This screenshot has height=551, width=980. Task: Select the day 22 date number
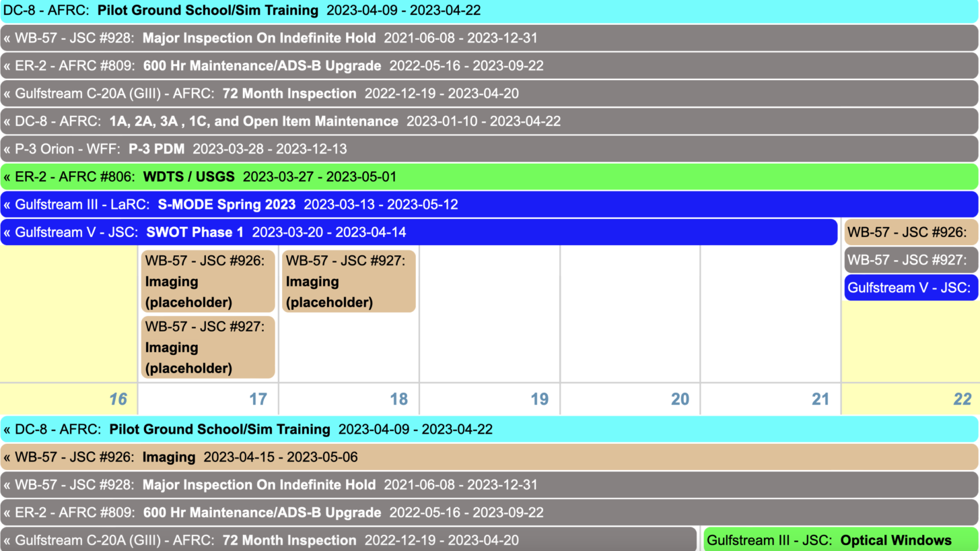[x=962, y=399]
